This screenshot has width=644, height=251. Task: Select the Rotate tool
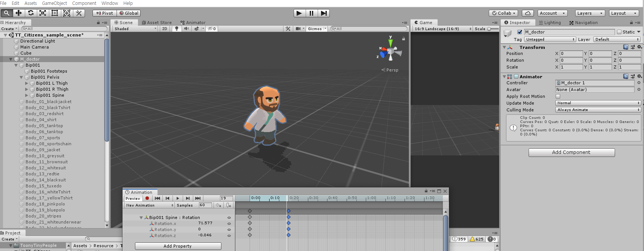point(31,13)
